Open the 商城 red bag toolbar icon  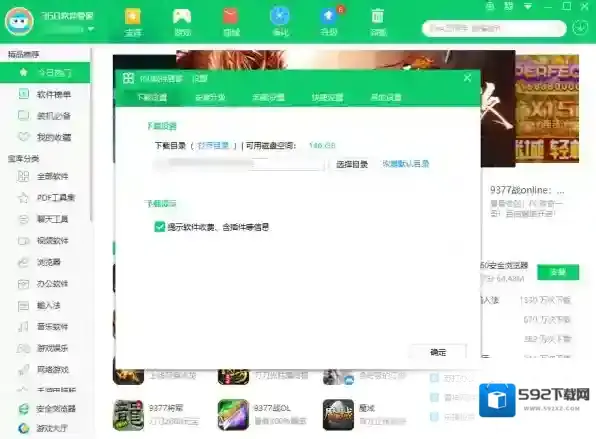click(x=231, y=22)
